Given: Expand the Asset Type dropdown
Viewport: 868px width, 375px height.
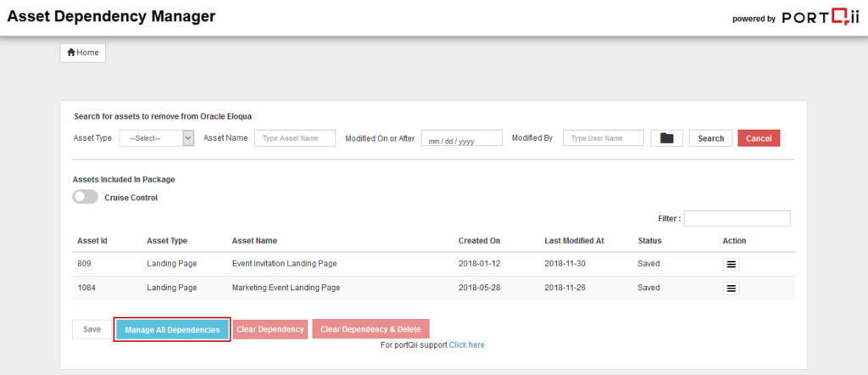Looking at the screenshot, I should pos(157,138).
